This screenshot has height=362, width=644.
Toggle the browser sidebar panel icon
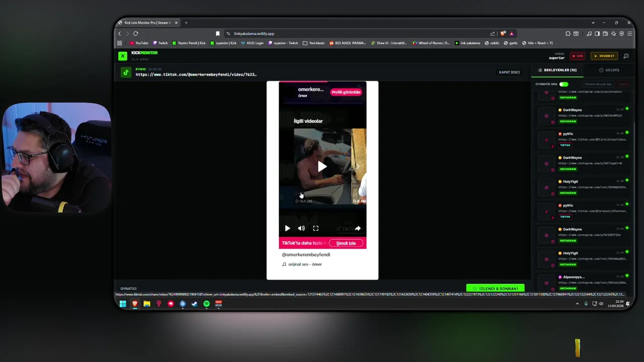click(597, 34)
